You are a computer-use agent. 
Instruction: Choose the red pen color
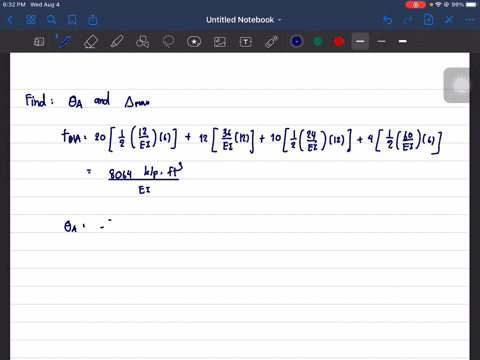pyautogui.click(x=339, y=41)
